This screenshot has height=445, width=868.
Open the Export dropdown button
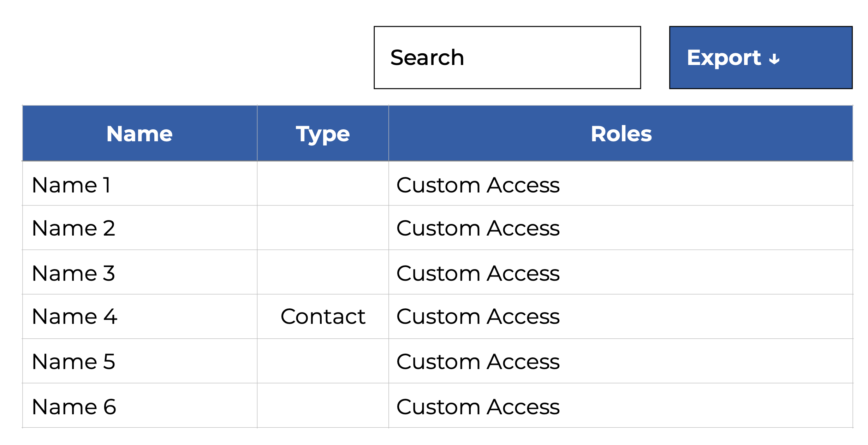[x=761, y=58]
